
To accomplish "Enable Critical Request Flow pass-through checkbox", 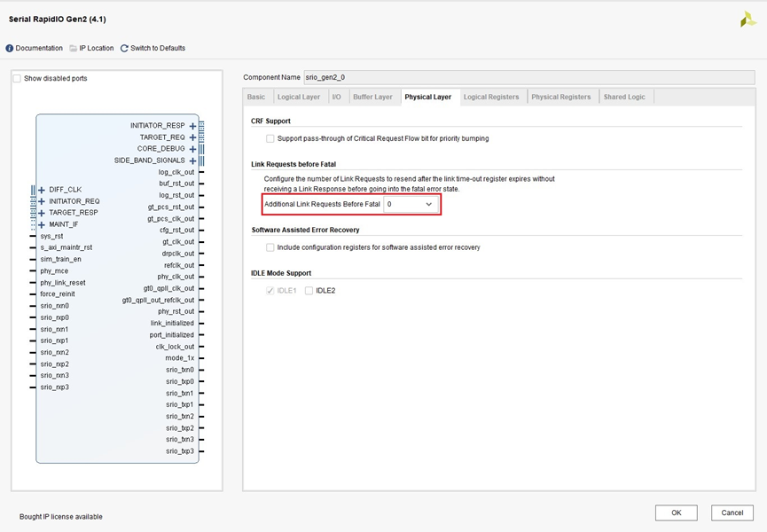I will point(270,139).
